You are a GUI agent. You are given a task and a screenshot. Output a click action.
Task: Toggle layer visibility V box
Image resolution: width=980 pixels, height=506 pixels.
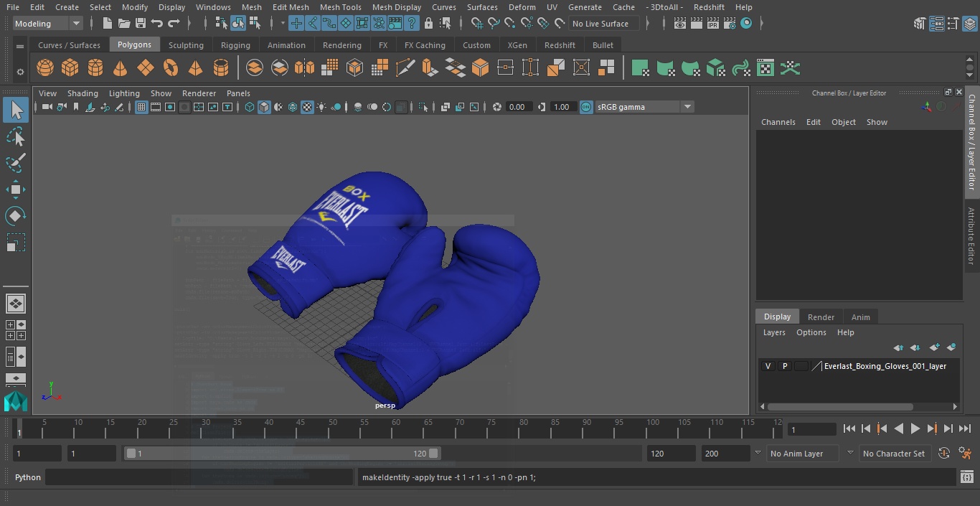point(768,366)
